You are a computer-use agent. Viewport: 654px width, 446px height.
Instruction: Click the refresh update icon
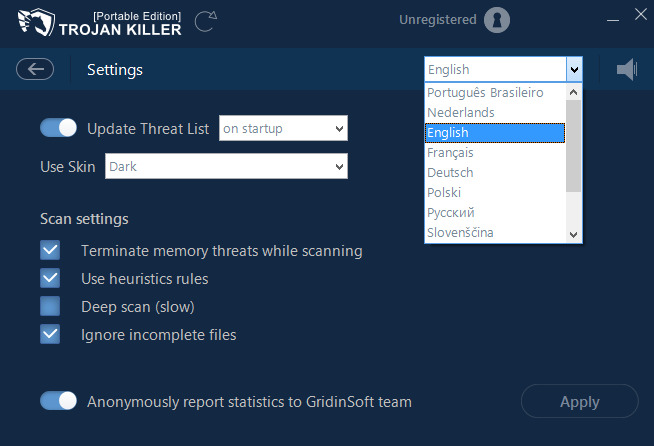pos(206,21)
